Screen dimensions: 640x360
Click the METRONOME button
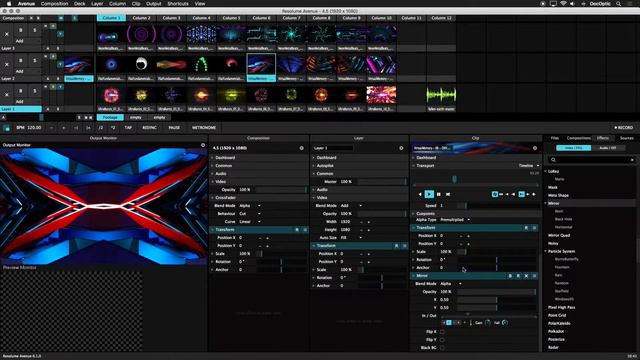click(204, 128)
